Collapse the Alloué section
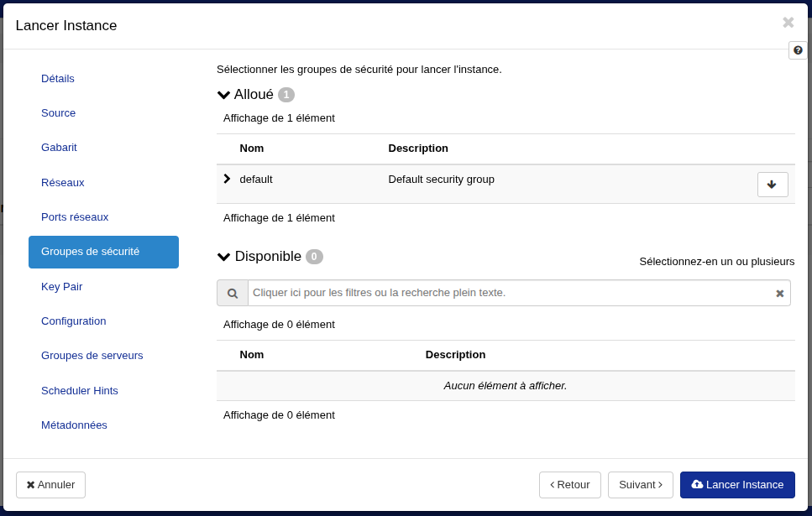The image size is (812, 516). coord(224,95)
